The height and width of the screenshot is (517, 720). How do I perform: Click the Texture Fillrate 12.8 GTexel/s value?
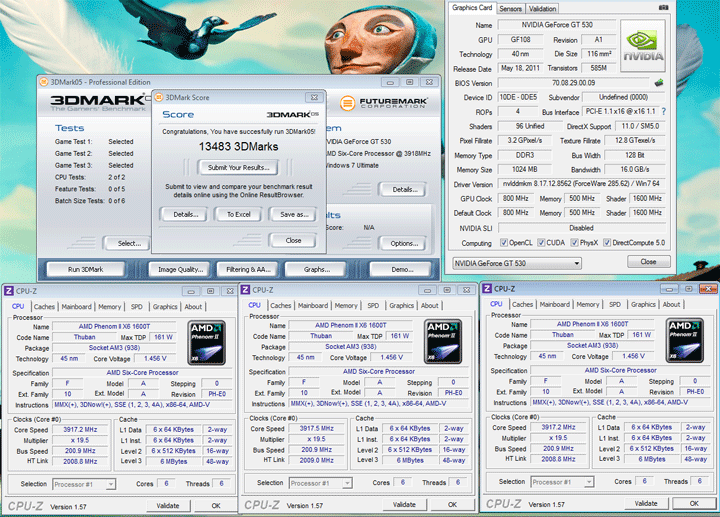click(x=635, y=140)
